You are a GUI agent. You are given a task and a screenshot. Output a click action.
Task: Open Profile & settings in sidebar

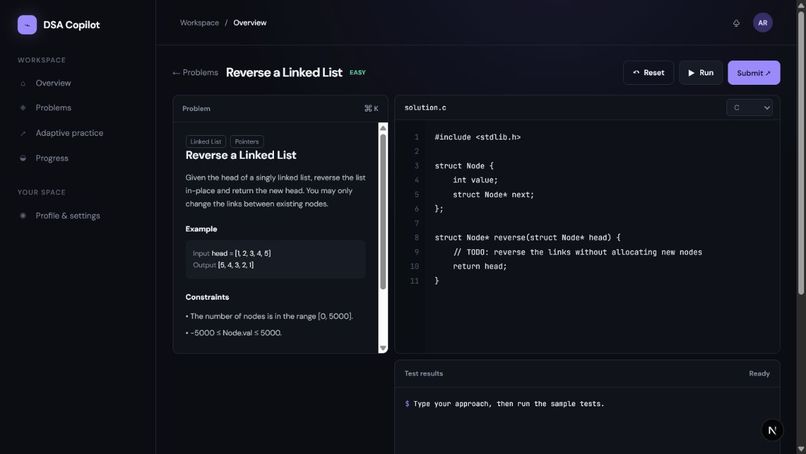[68, 215]
